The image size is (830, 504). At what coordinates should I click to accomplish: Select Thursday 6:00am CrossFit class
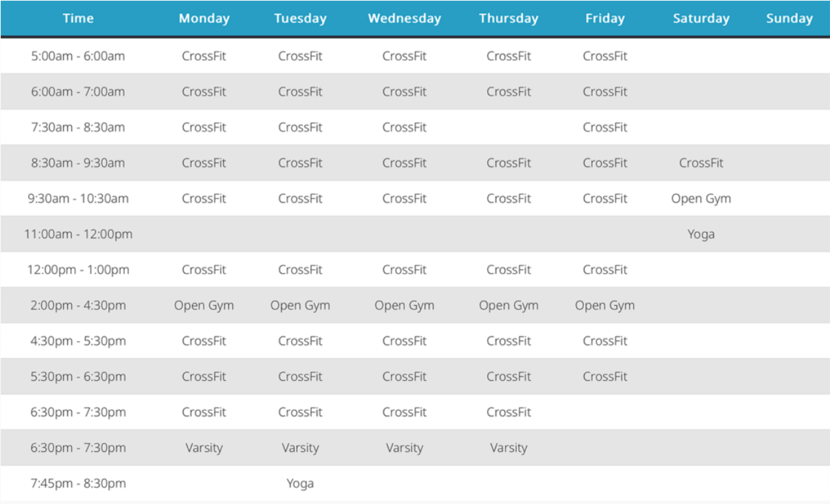(x=509, y=92)
